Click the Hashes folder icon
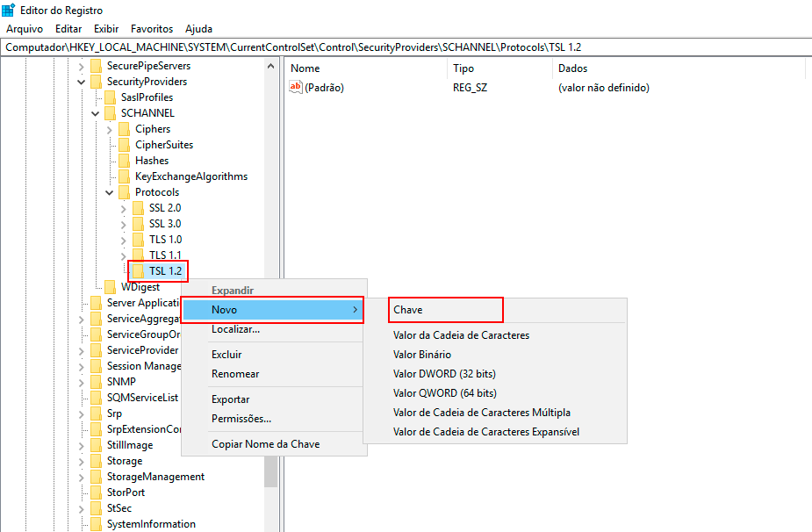The image size is (812, 532). (125, 161)
